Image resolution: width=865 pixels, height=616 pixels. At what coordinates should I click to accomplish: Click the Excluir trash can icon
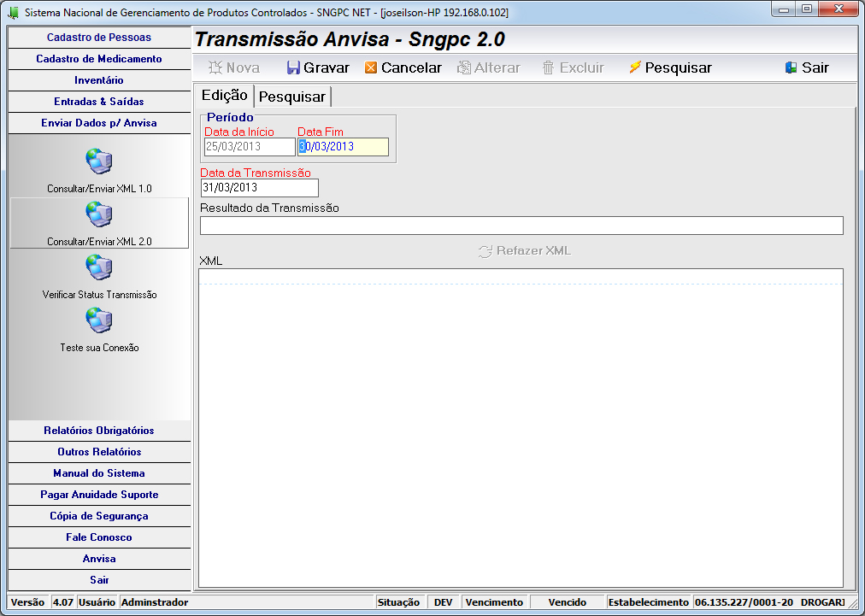[549, 67]
